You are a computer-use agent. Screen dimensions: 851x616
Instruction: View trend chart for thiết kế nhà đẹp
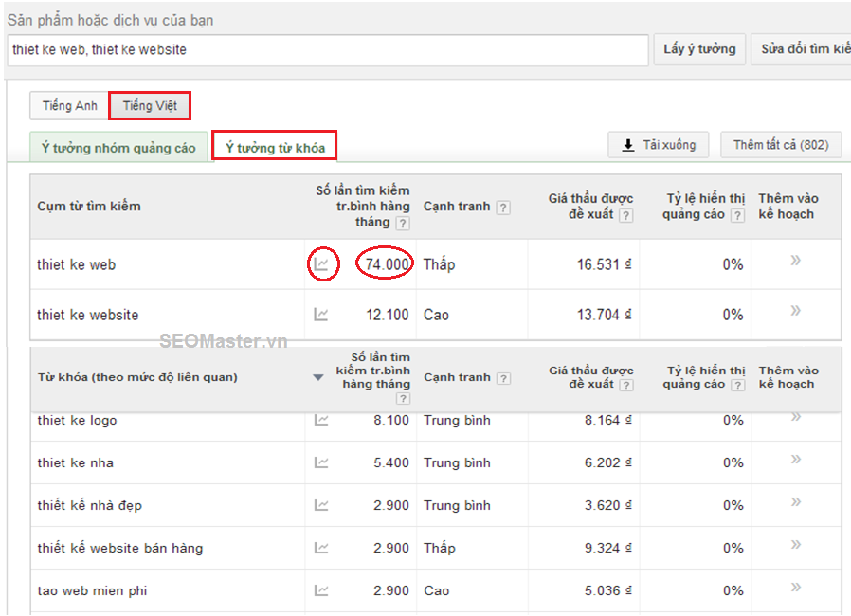321,505
